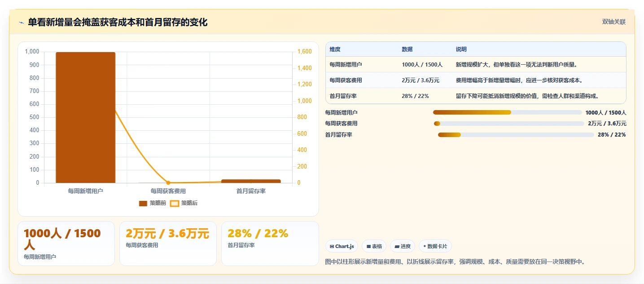The width and height of the screenshot is (644, 284).
Task: Click the tall 每周新增用户 chart bar
Action: [x=85, y=118]
